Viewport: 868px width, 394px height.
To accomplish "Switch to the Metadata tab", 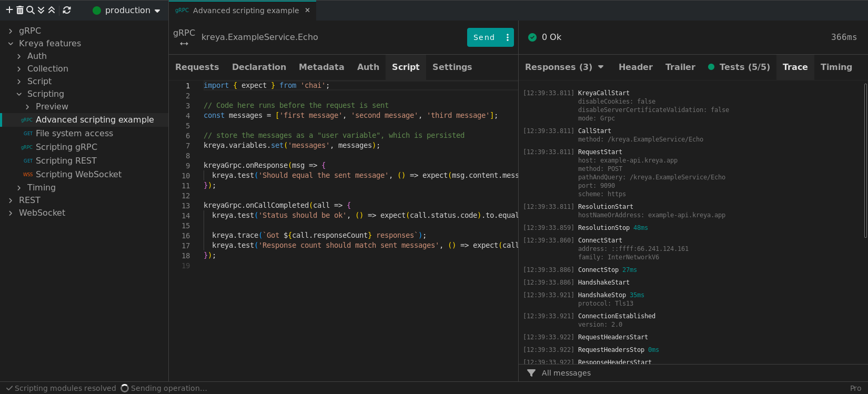I will click(321, 67).
